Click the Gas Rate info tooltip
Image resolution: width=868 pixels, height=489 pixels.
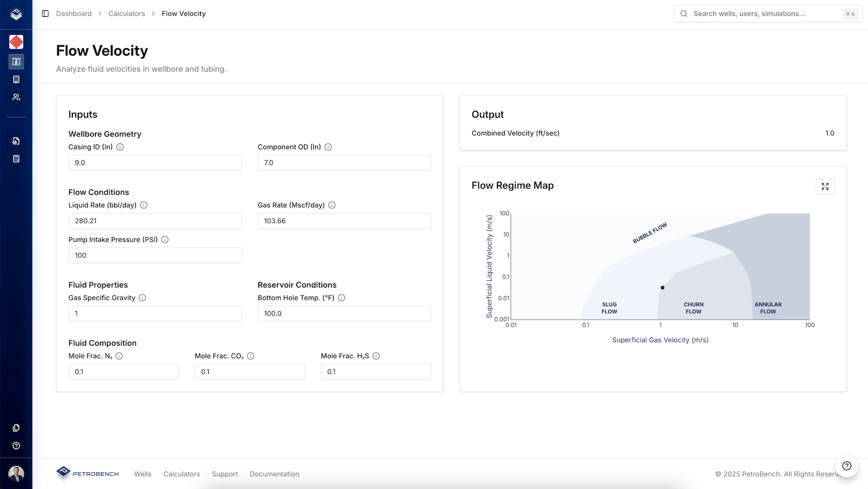pos(332,205)
